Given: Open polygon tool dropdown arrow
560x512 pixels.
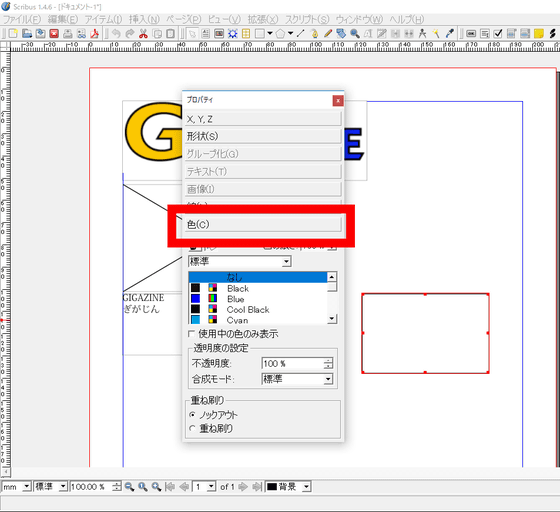Looking at the screenshot, I should click(290, 34).
